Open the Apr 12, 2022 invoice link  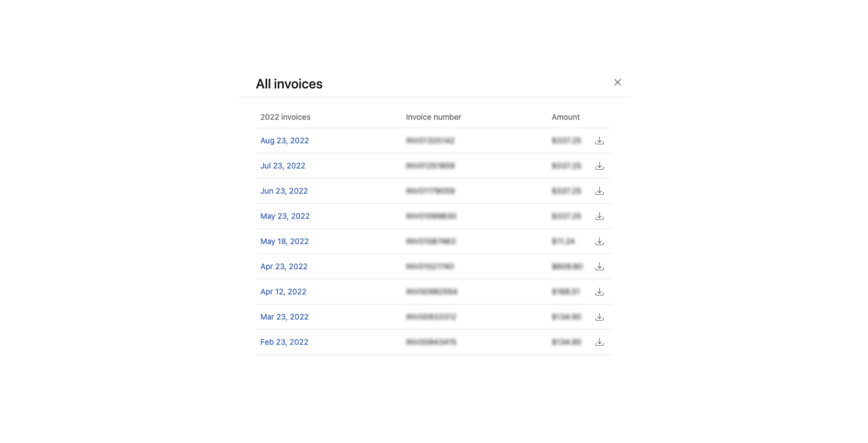(283, 292)
